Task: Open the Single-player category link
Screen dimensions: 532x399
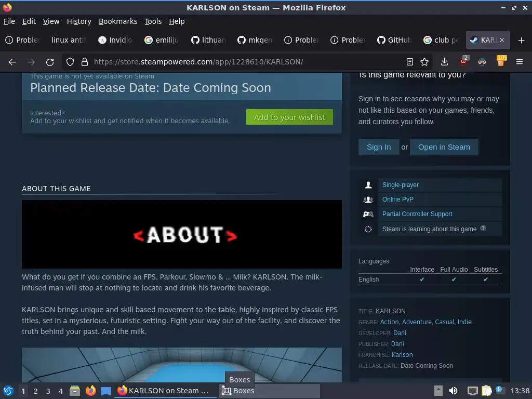Action: click(401, 185)
